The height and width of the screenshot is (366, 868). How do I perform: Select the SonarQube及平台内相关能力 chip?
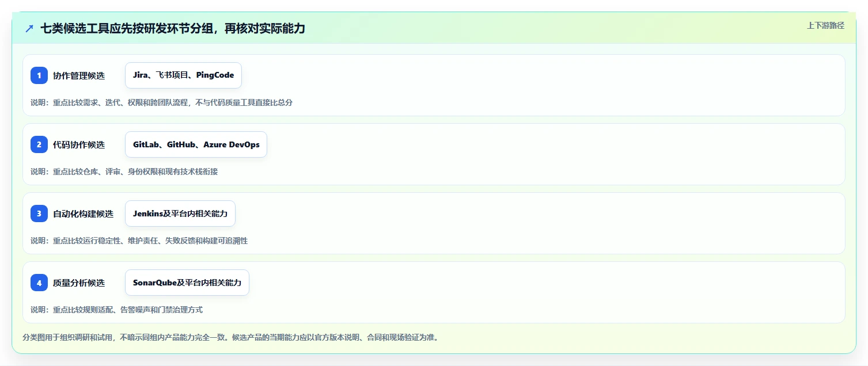pos(187,283)
